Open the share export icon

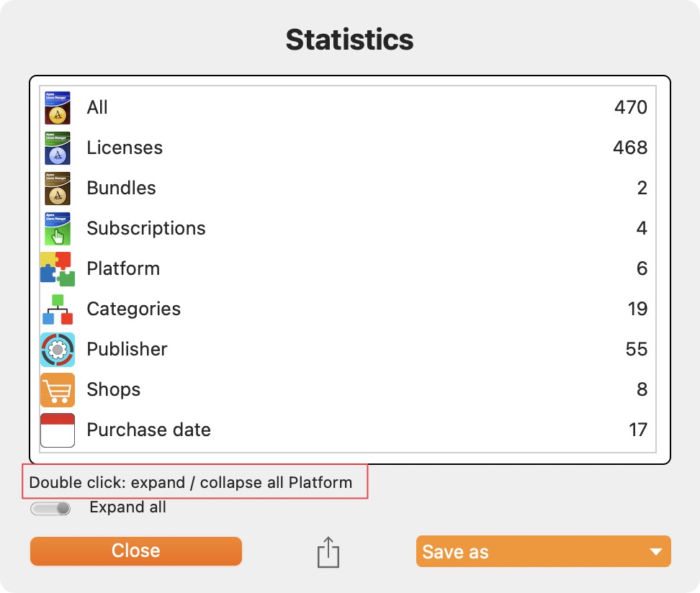(328, 552)
